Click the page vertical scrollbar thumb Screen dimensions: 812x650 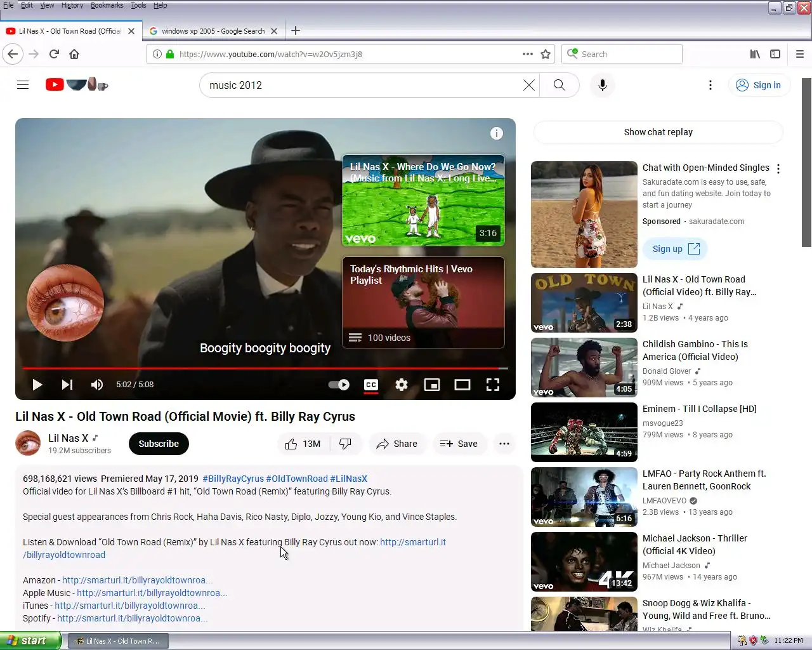(x=806, y=162)
